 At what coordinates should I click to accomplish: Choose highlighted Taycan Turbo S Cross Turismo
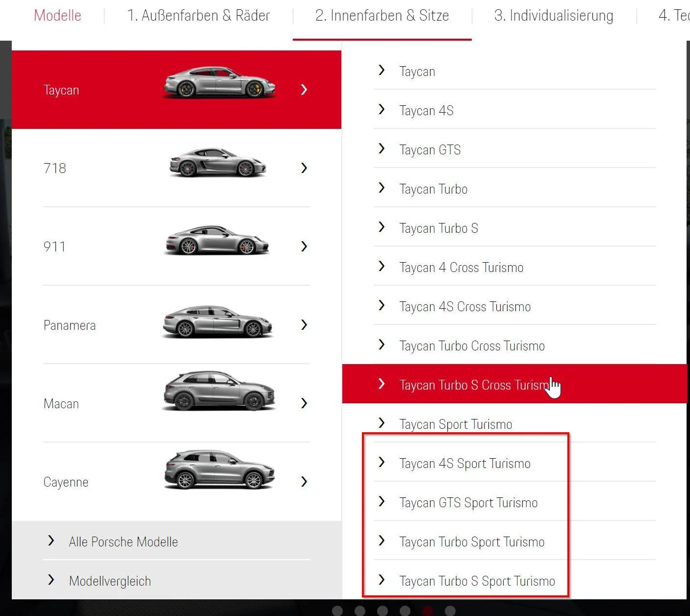coord(515,384)
